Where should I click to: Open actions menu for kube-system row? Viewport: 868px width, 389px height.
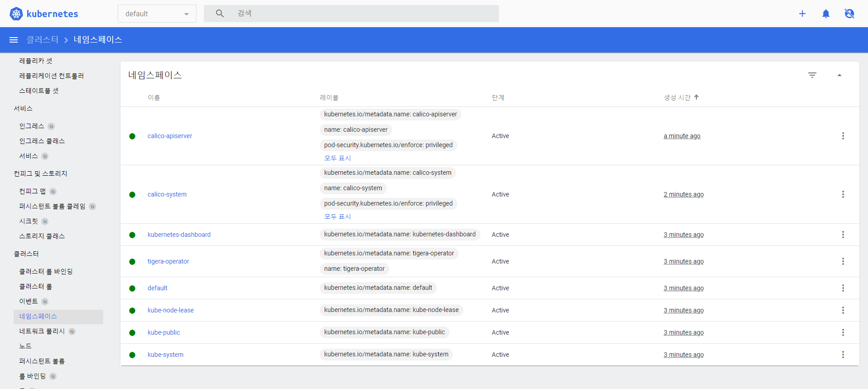coord(843,355)
